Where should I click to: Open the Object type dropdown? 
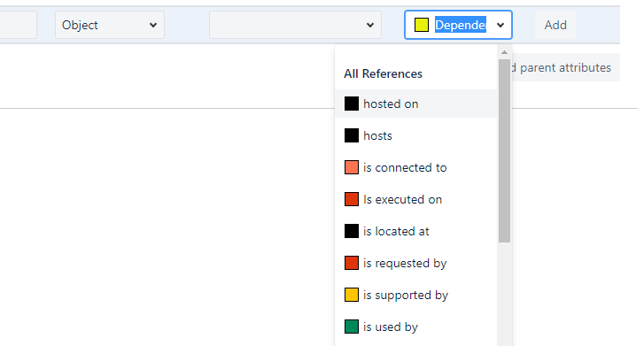(110, 25)
